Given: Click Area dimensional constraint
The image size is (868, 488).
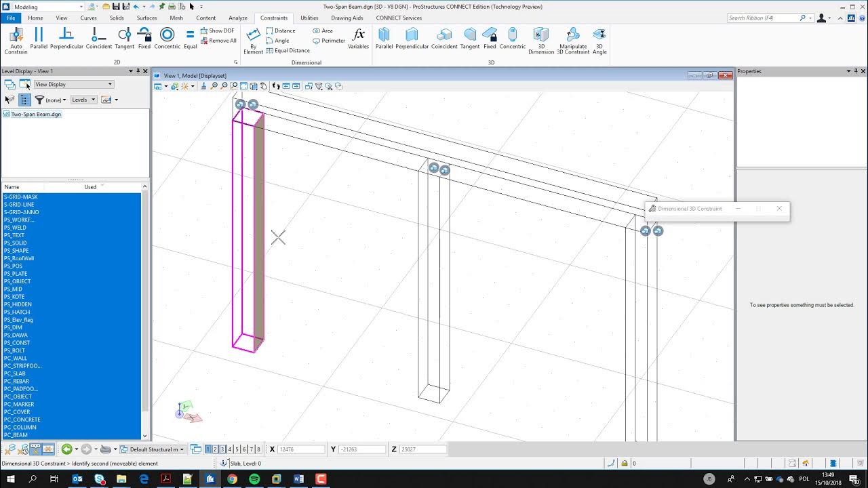Looking at the screenshot, I should click(x=323, y=30).
